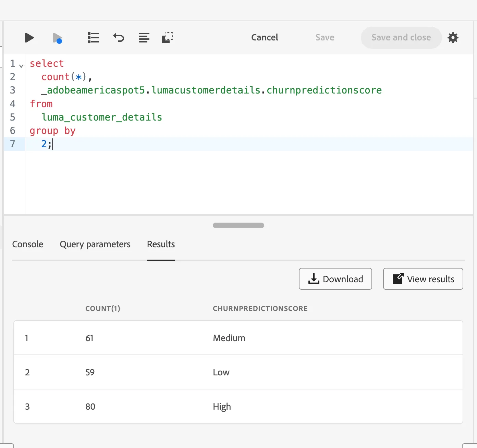Cancel the query editing
Screen dimensions: 477x448
(265, 37)
